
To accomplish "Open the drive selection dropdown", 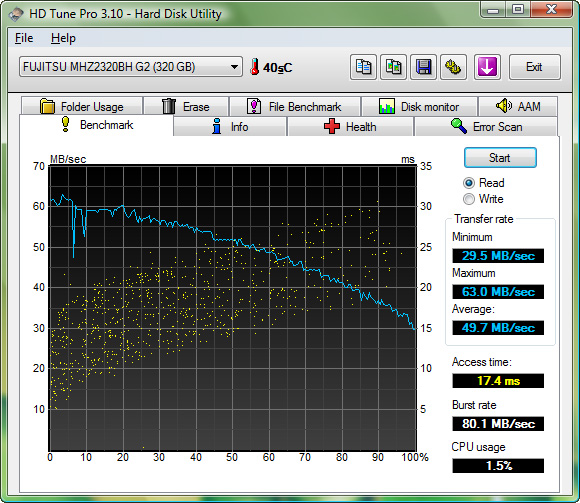I will click(x=131, y=67).
